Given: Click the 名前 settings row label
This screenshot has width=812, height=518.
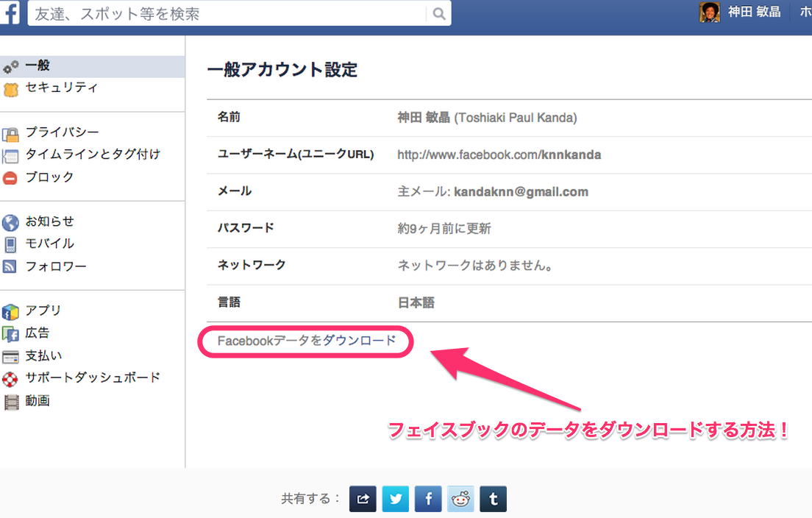Looking at the screenshot, I should click(229, 117).
